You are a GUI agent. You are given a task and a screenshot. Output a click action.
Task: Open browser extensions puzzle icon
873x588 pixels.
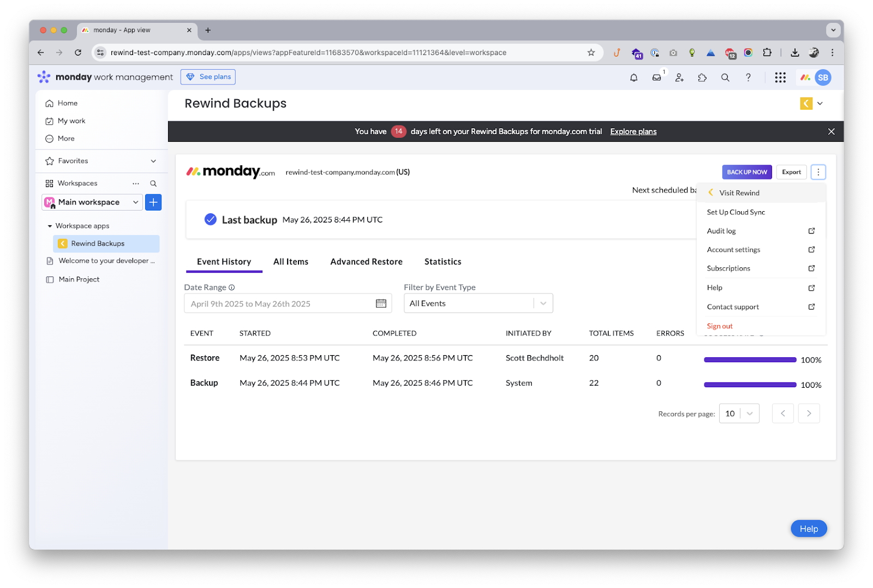pos(767,52)
